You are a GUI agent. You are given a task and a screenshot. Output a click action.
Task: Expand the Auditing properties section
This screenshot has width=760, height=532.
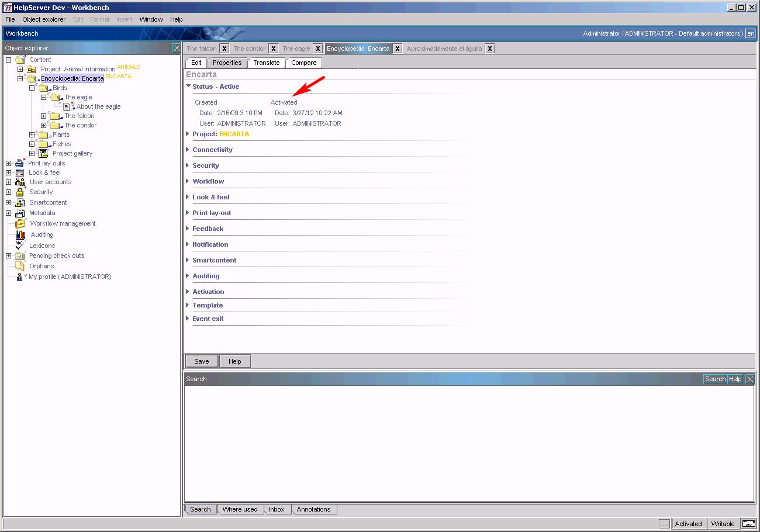(x=188, y=276)
